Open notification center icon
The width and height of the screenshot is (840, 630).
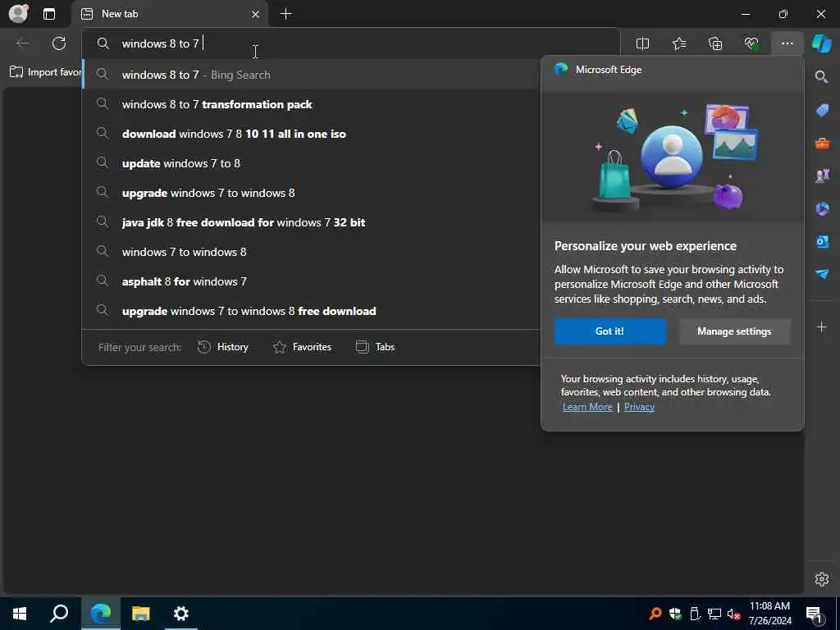(x=815, y=614)
